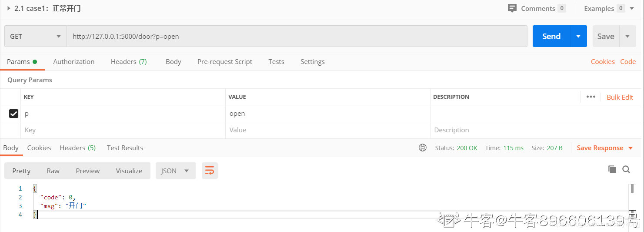Select the Pretty view

[x=21, y=171]
